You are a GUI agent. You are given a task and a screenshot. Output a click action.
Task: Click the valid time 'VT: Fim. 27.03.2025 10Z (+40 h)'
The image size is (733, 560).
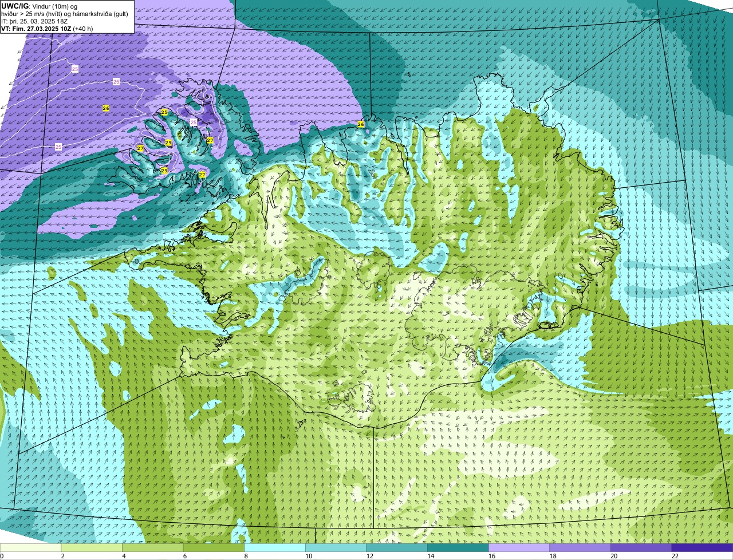coord(47,29)
